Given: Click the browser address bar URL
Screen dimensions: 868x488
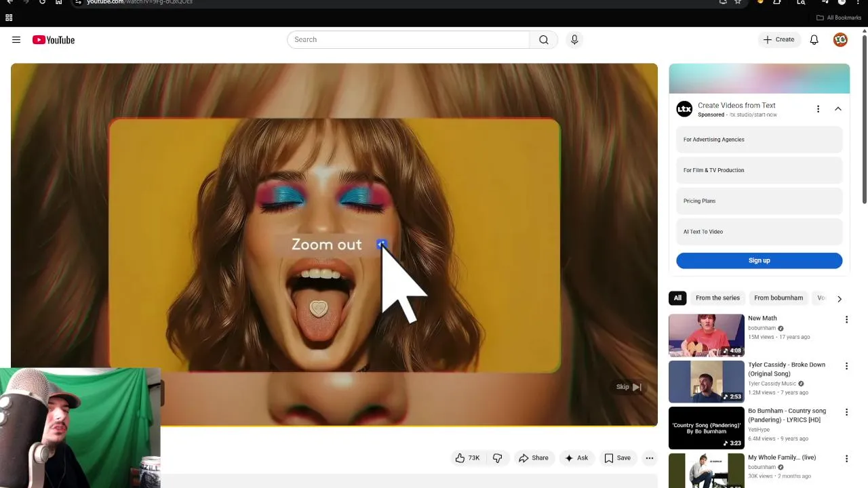Looking at the screenshot, I should [x=140, y=2].
